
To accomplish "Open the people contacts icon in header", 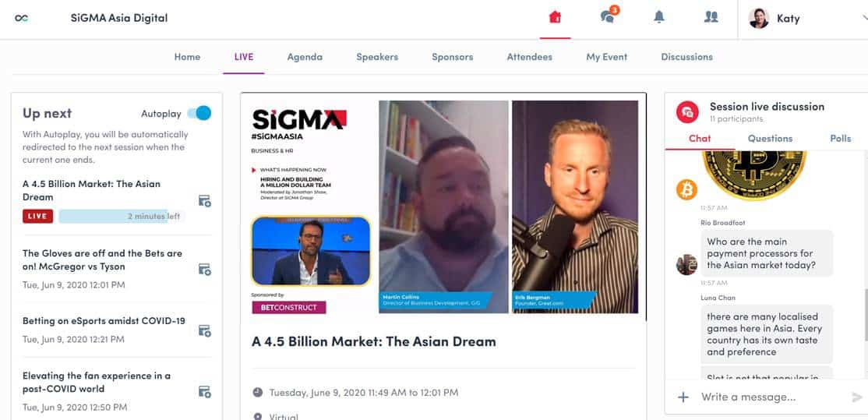I will (711, 17).
